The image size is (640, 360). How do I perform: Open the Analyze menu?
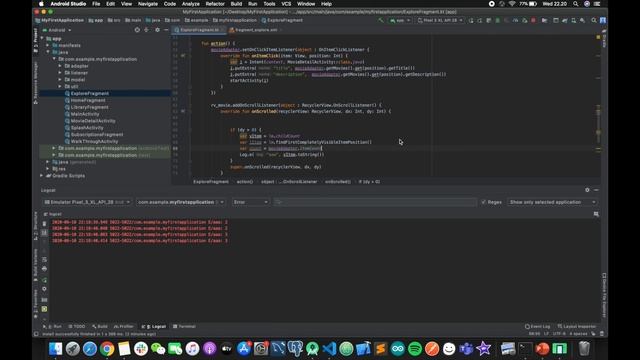(x=190, y=4)
